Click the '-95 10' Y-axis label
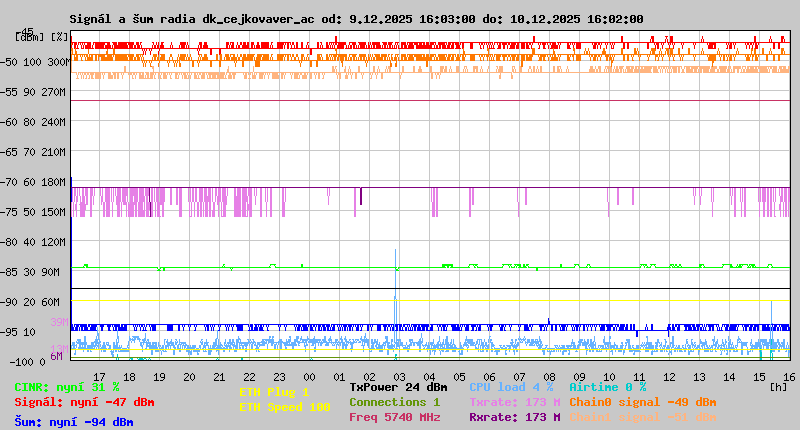Image resolution: width=800 pixels, height=430 pixels. 18,333
